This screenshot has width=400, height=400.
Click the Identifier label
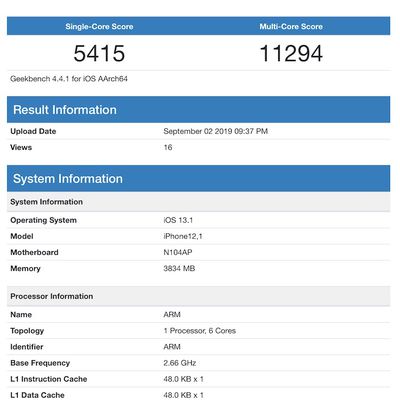pyautogui.click(x=27, y=347)
